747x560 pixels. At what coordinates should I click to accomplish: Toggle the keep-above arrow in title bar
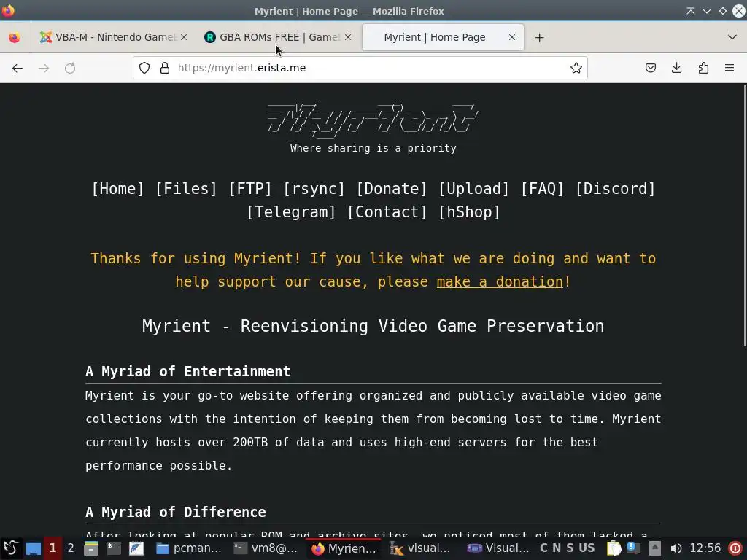(x=690, y=11)
